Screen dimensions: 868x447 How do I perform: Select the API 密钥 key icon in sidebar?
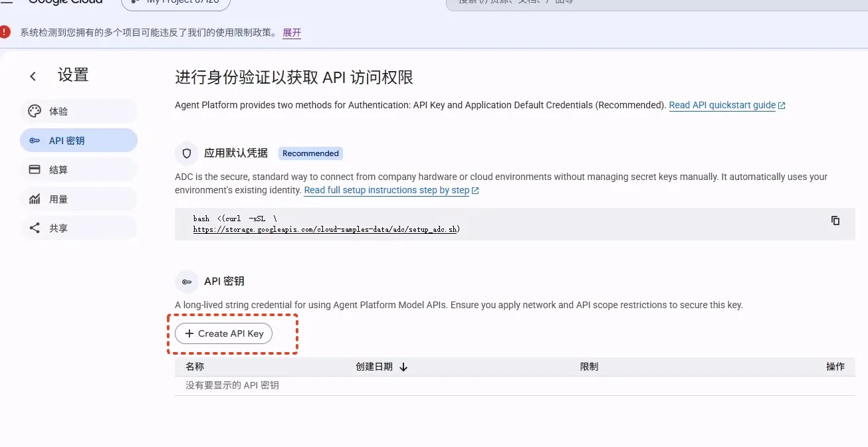(35, 141)
